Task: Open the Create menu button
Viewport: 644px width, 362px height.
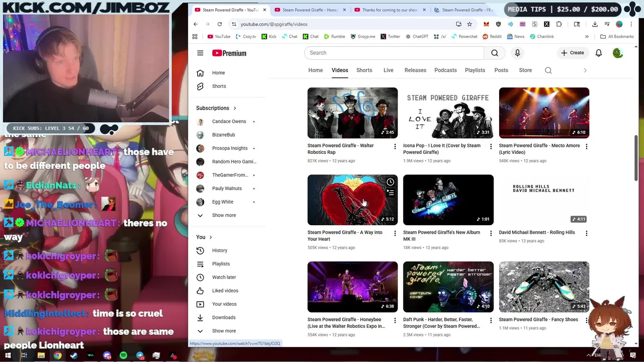Action: pos(573,53)
